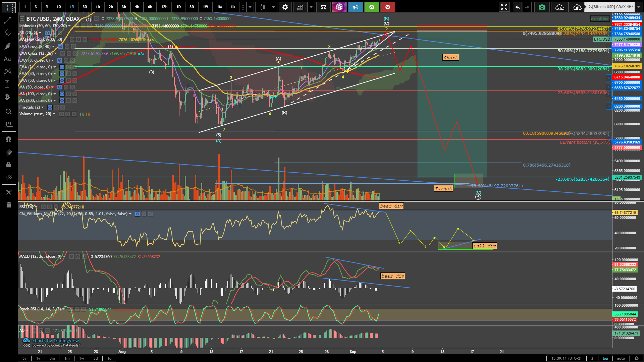Viewport: 644px width, 362px height.
Task: Expand the saved layout dropdown for Bitcoin USD
Action: (x=639, y=7)
